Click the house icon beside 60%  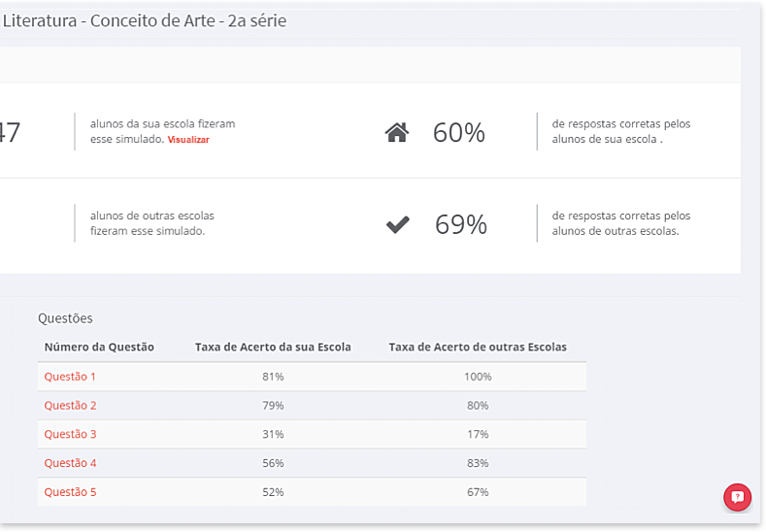point(397,132)
